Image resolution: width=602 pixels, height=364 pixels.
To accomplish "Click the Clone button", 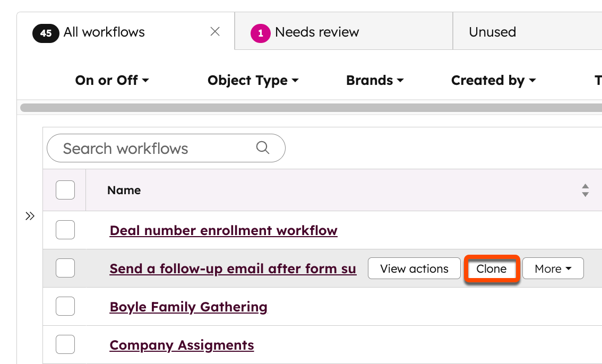I will pos(492,268).
